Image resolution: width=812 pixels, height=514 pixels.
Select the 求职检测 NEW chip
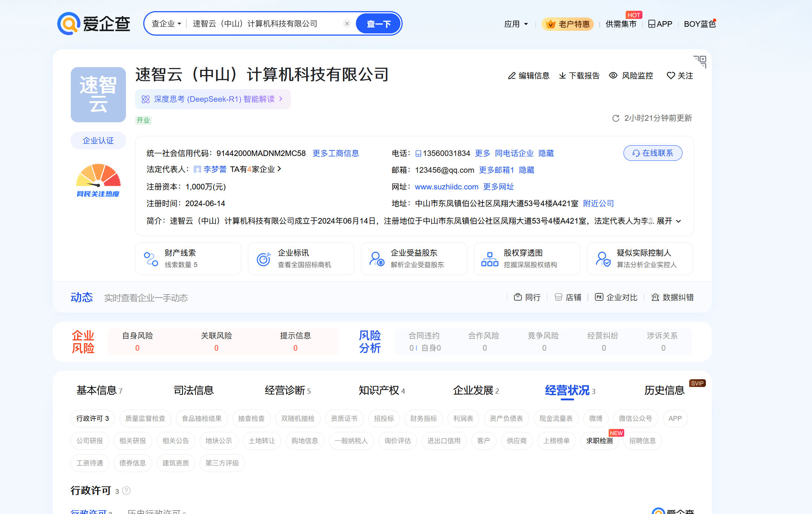point(599,441)
